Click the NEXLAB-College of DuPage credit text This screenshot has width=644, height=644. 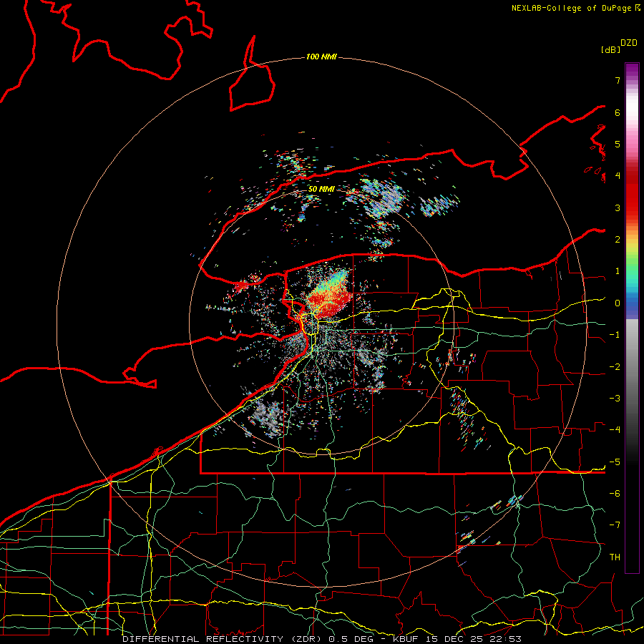(x=575, y=8)
